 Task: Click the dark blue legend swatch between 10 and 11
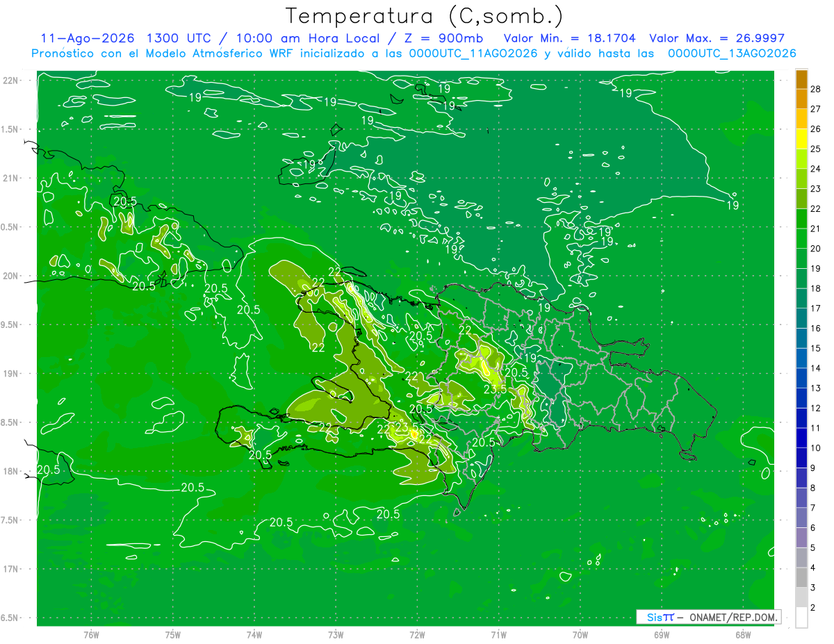[x=801, y=438]
